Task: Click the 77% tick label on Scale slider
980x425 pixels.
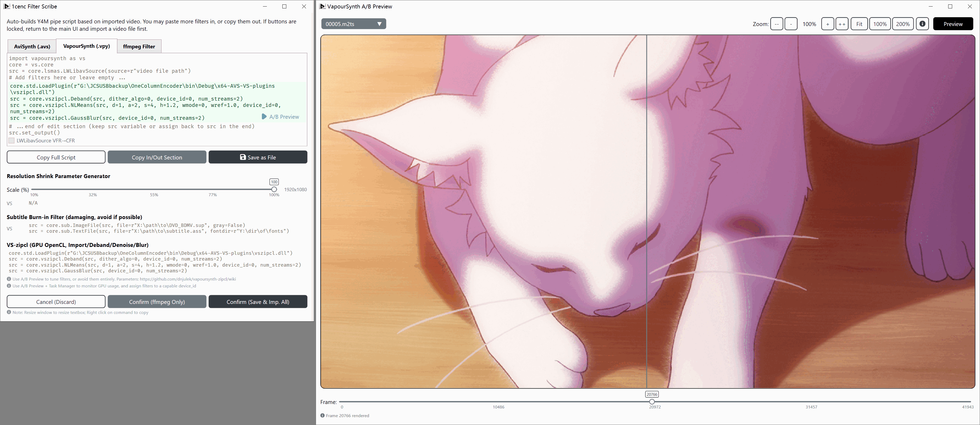Action: (x=213, y=195)
